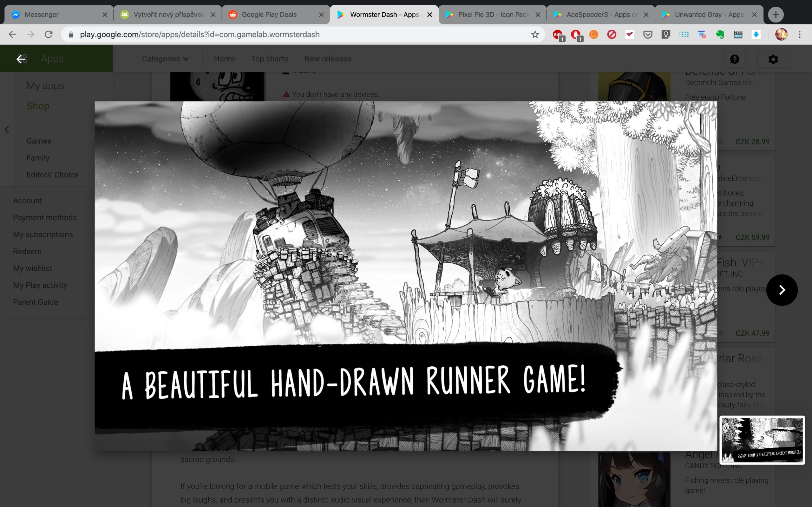Screen dimensions: 812x507
Task: Go to New releases
Action: pos(327,59)
